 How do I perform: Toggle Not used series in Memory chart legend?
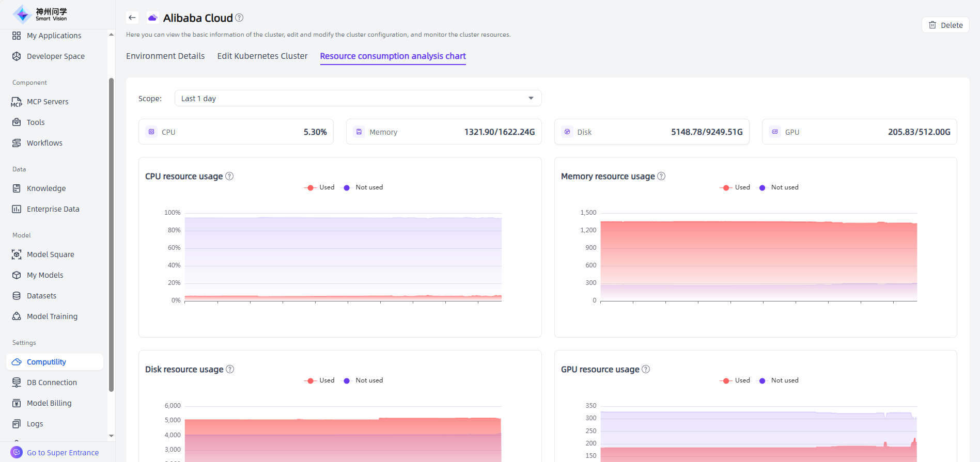point(779,187)
